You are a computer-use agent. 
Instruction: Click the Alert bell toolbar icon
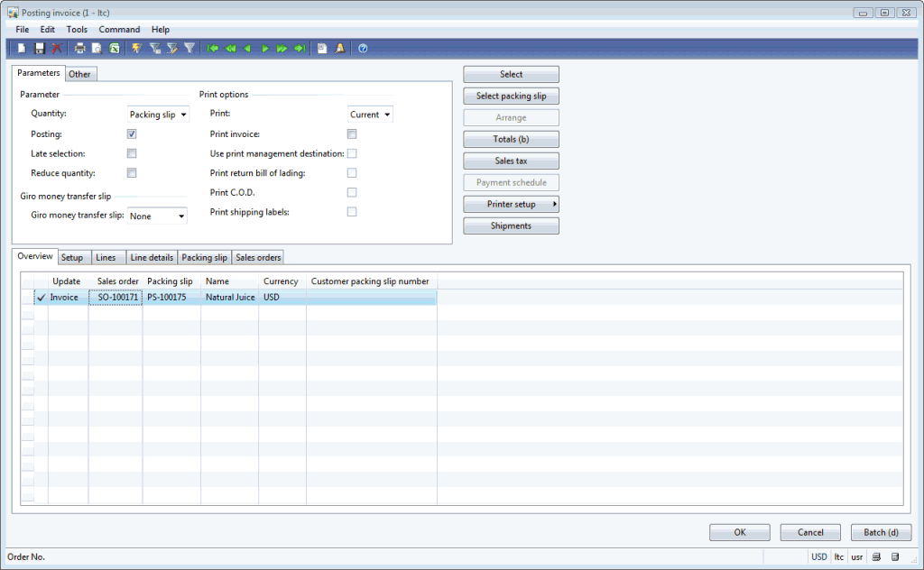click(x=340, y=49)
